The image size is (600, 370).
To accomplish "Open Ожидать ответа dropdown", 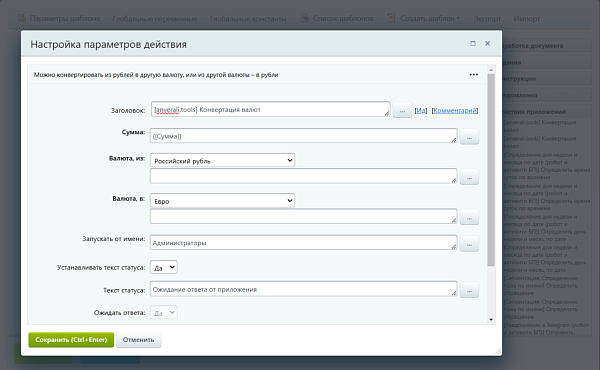I will click(x=164, y=312).
